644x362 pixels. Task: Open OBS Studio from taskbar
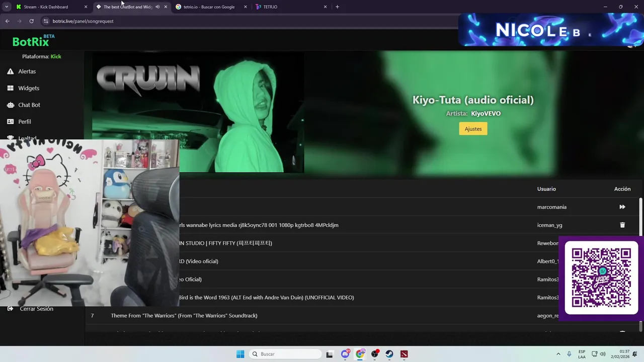[x=375, y=354]
